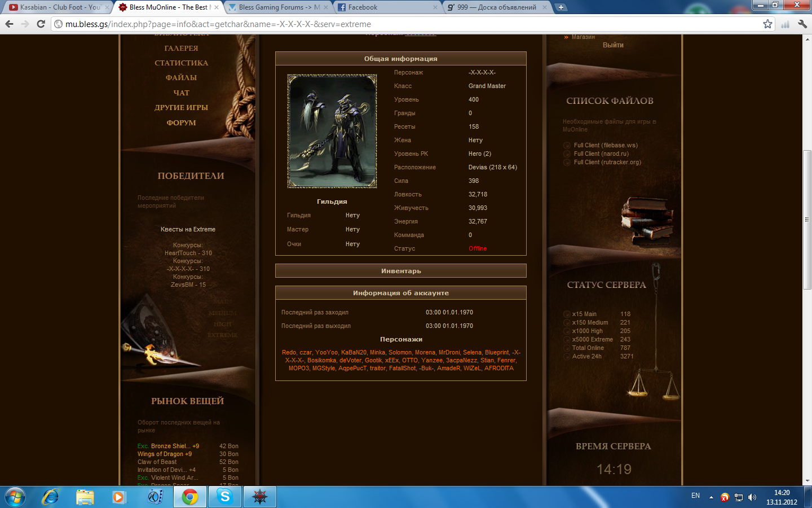Bookmark this page with the star icon
812x508 pixels.
pos(767,24)
